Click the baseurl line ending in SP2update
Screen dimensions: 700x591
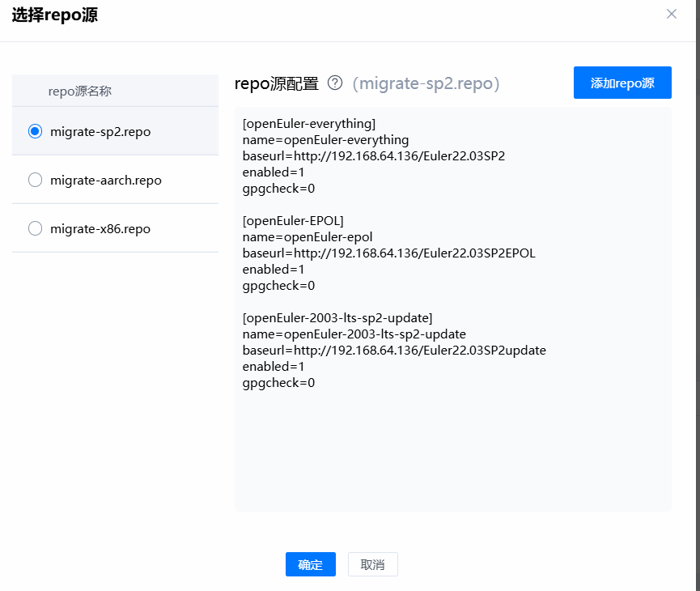pos(394,351)
